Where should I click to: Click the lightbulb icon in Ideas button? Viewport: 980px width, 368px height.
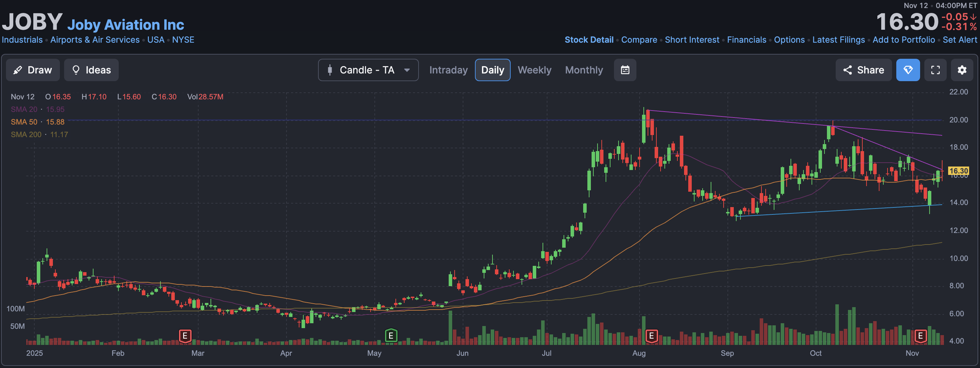[76, 70]
